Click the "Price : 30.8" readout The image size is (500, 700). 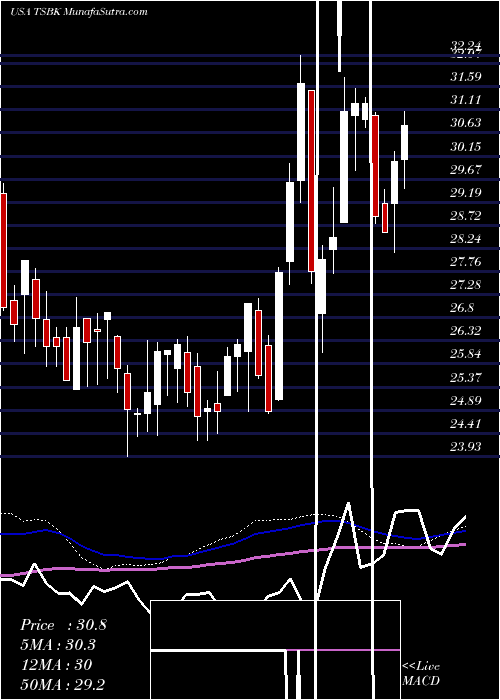pyautogui.click(x=63, y=625)
